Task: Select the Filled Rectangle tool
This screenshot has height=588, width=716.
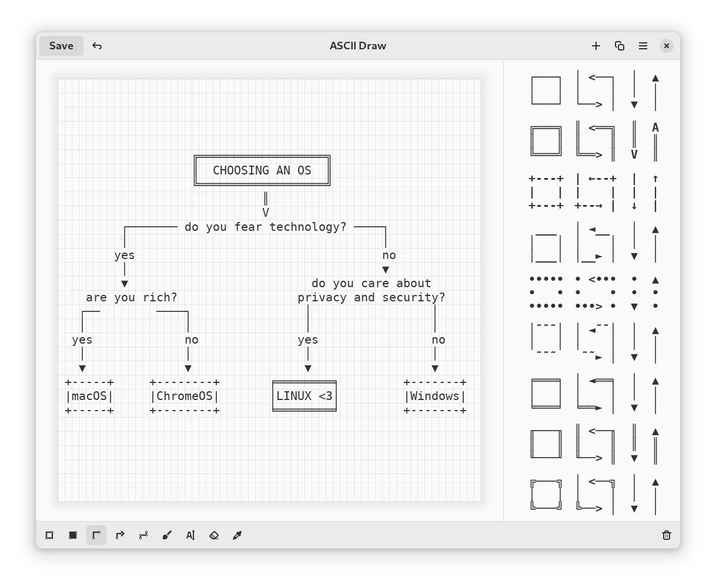Action: 73,535
